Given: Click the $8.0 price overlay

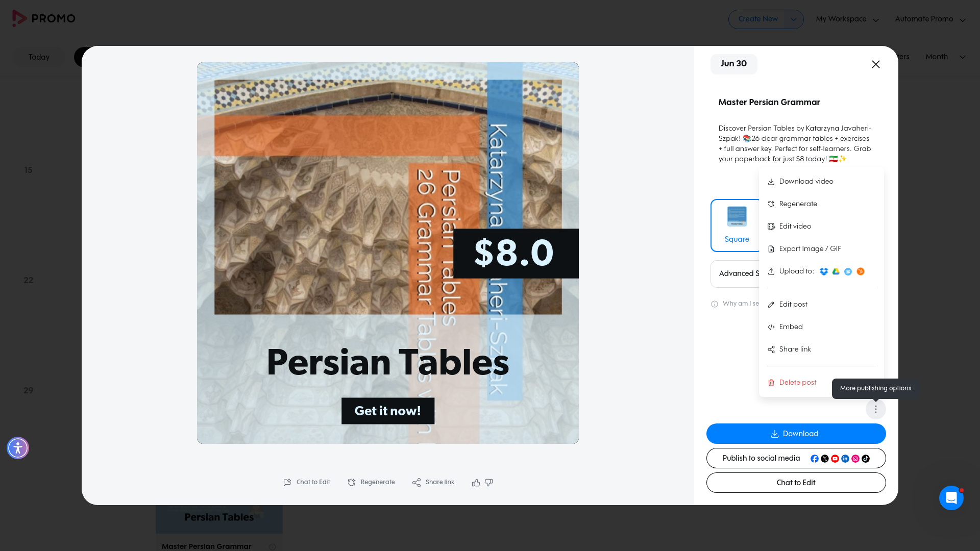Looking at the screenshot, I should click(x=516, y=253).
